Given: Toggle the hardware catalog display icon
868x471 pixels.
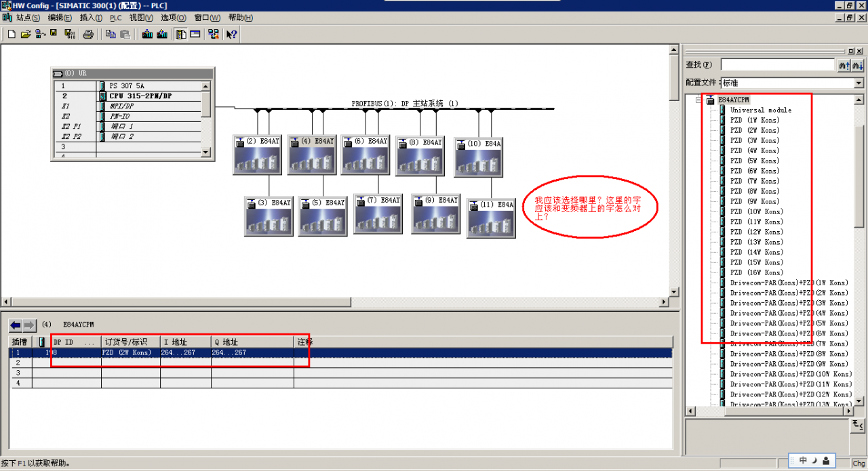Looking at the screenshot, I should pyautogui.click(x=181, y=34).
